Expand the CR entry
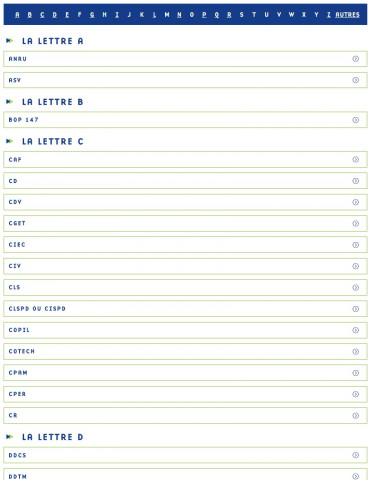Image resolution: width=370 pixels, height=480 pixels. pos(185,415)
